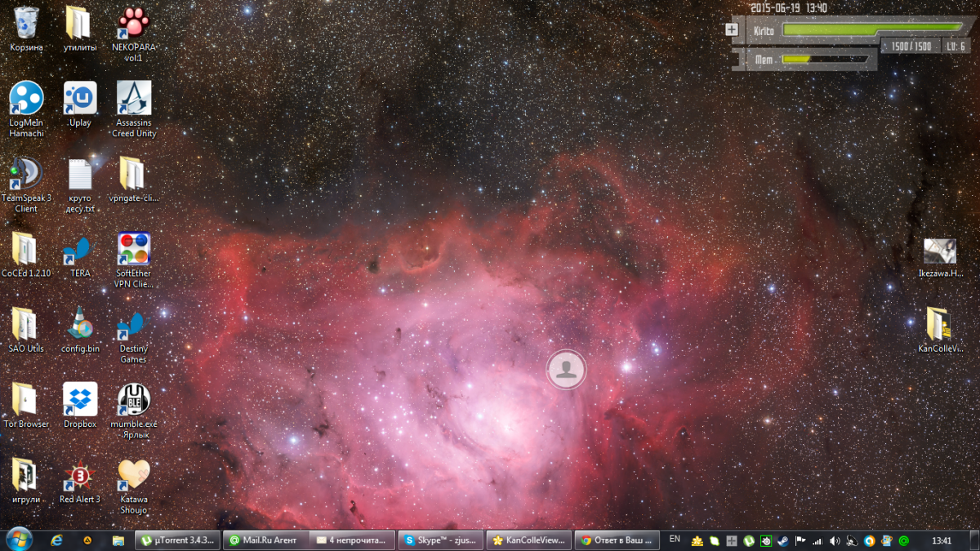Click the TeamSpeak 3 Client icon

click(25, 174)
